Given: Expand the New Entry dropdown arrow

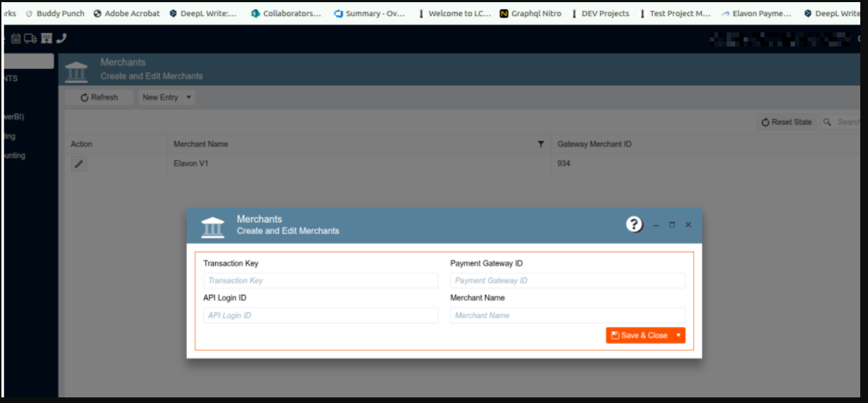Looking at the screenshot, I should 188,98.
